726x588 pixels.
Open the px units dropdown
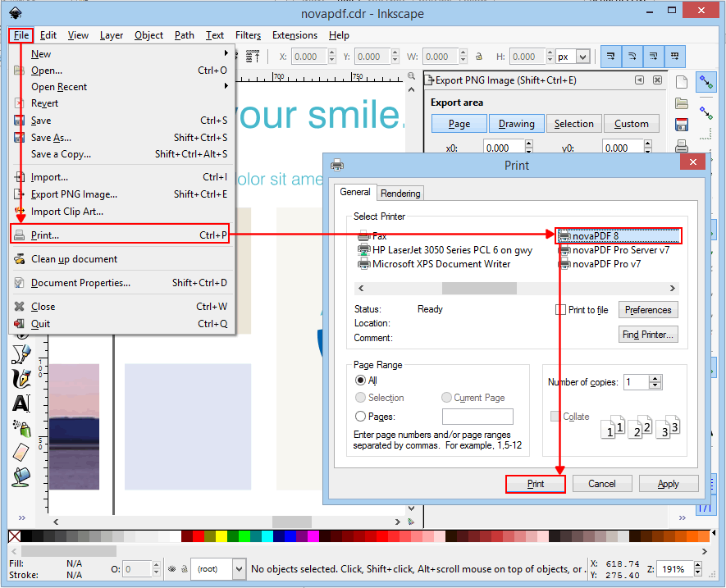coord(583,57)
